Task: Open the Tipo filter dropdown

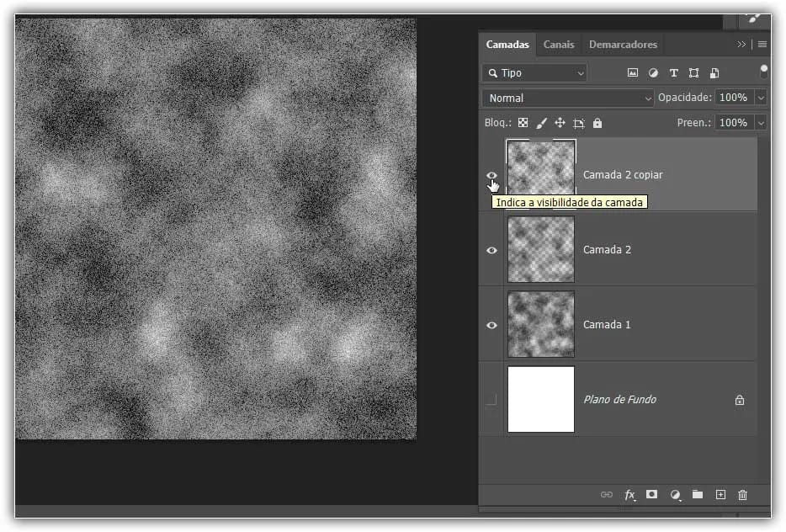Action: [534, 73]
